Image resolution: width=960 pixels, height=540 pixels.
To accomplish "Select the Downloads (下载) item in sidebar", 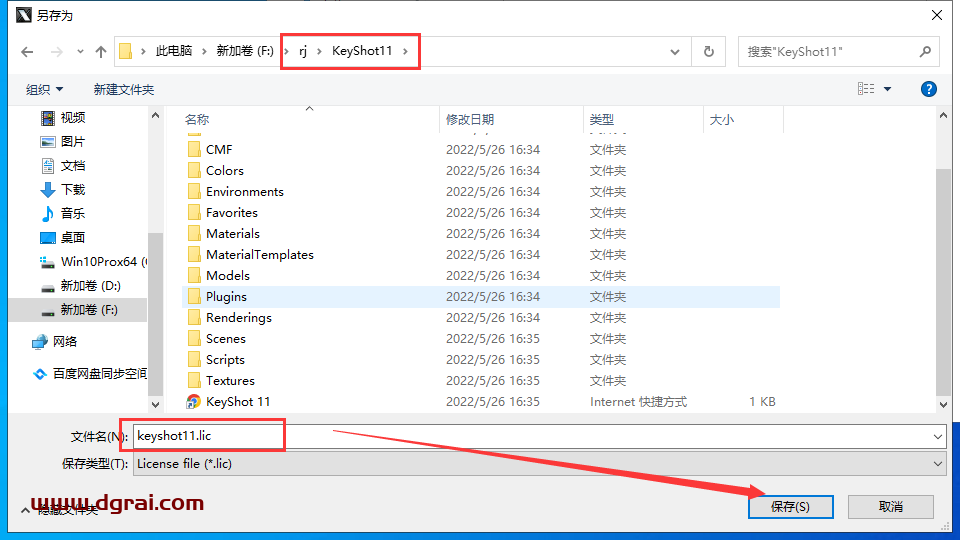I will (72, 189).
